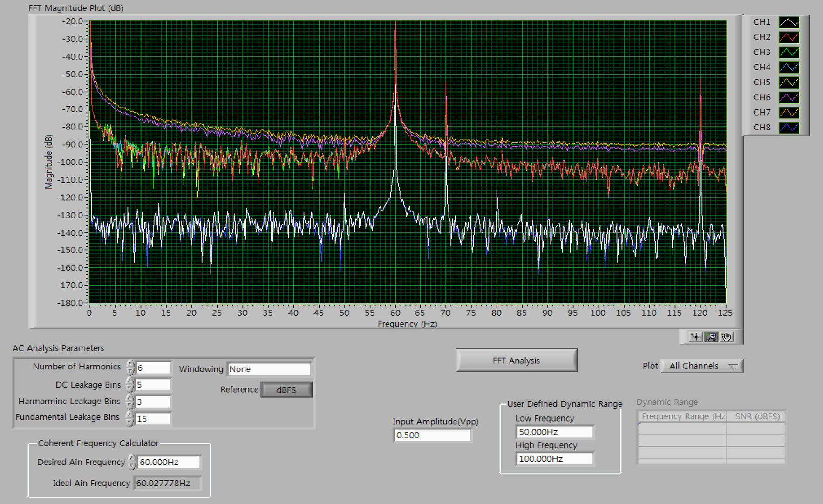Screen dimensions: 823x504
Task: Click the High Frequency 100.000Hz field
Action: tap(555, 459)
